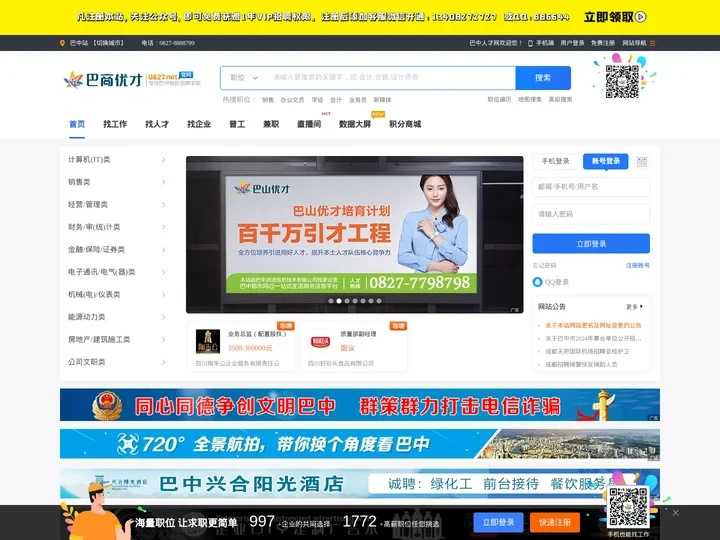Screen dimensions: 720x540
Task: Open the 找企业 nav tab
Action: 199,124
